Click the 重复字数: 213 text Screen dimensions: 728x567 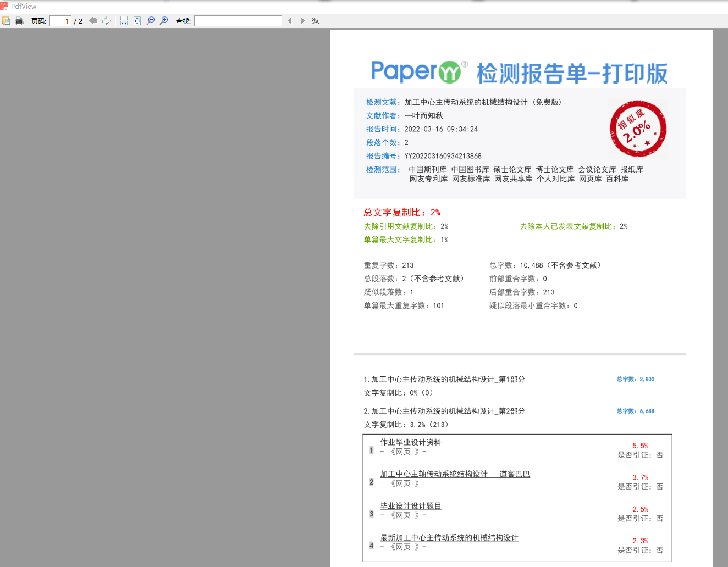pyautogui.click(x=389, y=265)
